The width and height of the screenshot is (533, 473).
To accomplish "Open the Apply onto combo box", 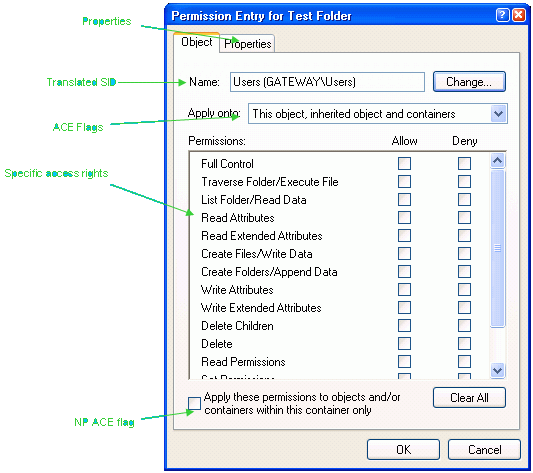I will point(378,114).
